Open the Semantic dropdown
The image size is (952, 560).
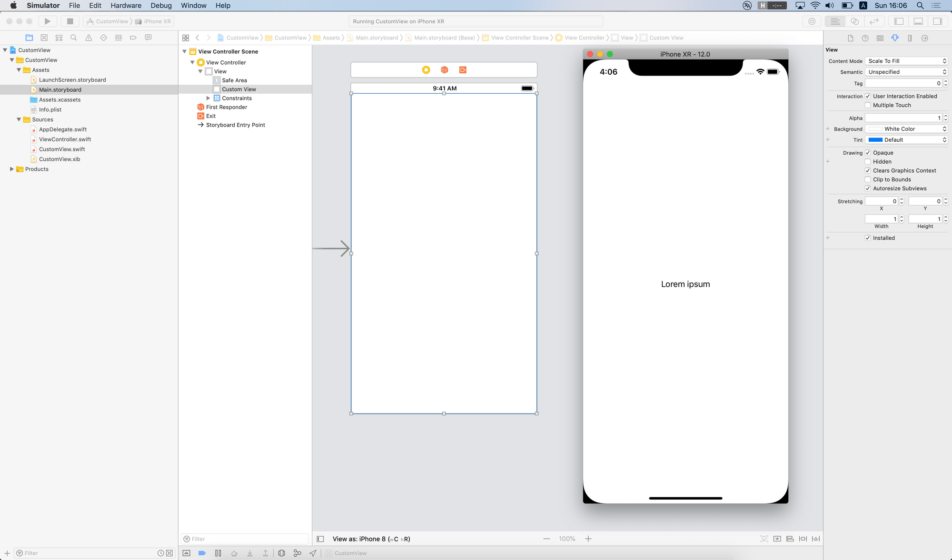pos(906,72)
